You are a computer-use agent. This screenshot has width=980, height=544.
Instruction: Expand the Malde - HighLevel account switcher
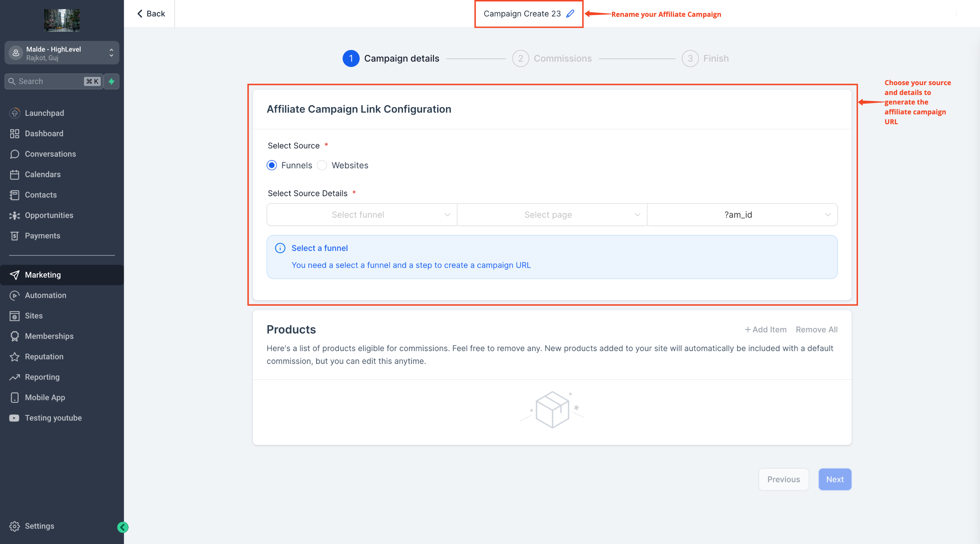(62, 53)
